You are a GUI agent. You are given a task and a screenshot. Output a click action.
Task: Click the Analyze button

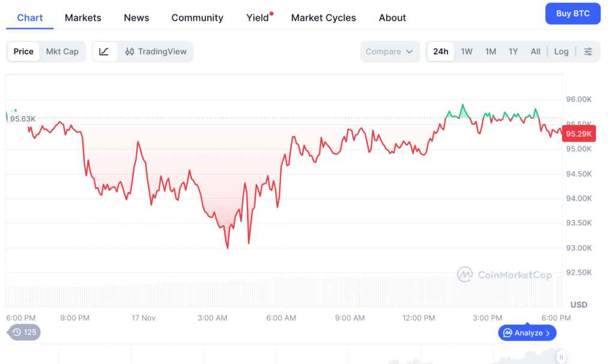click(x=527, y=333)
